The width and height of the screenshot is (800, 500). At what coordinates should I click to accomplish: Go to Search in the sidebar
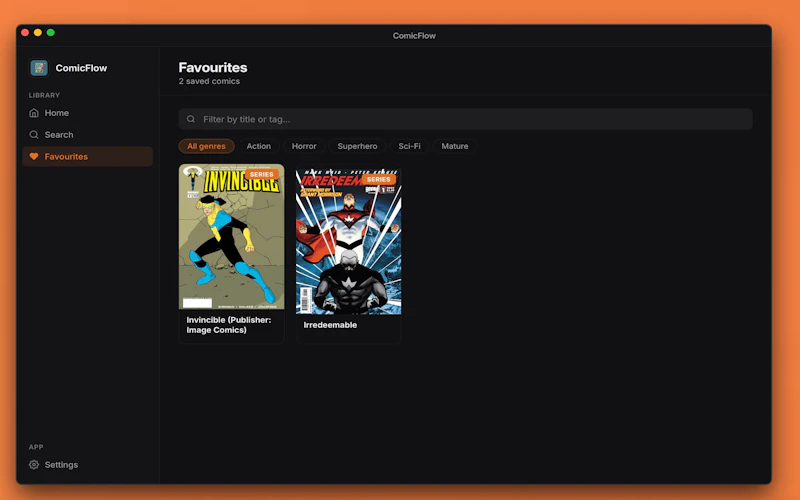[87, 135]
